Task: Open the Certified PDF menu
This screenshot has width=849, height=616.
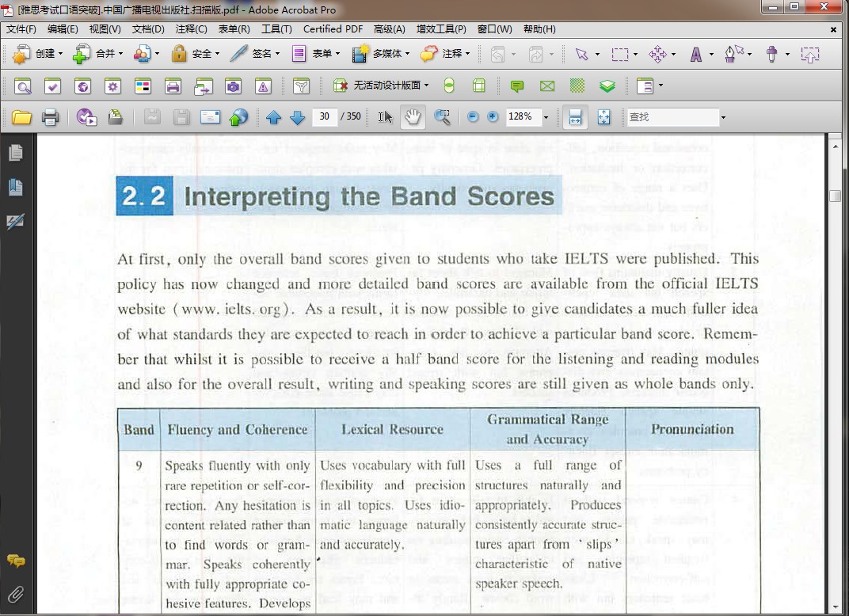Action: tap(333, 29)
